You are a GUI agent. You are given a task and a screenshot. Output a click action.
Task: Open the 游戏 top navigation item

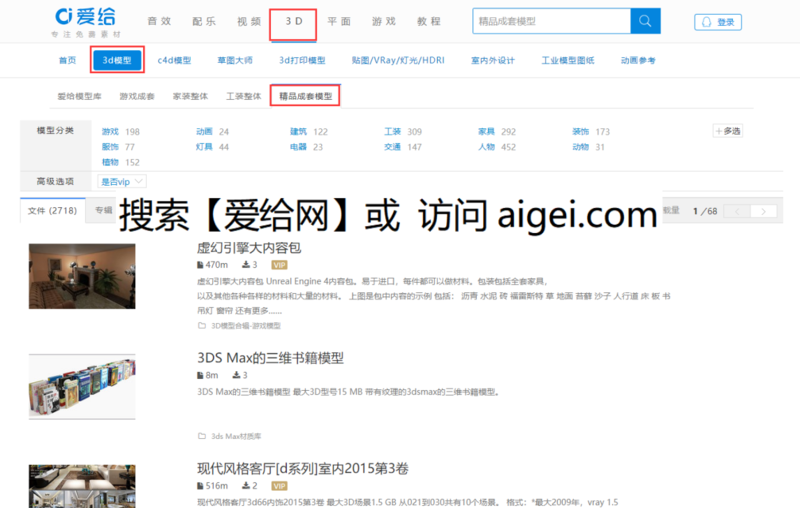(384, 21)
